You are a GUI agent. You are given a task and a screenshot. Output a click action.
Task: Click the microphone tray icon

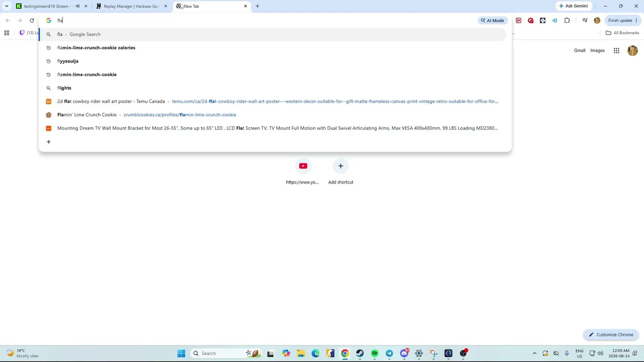(x=567, y=353)
